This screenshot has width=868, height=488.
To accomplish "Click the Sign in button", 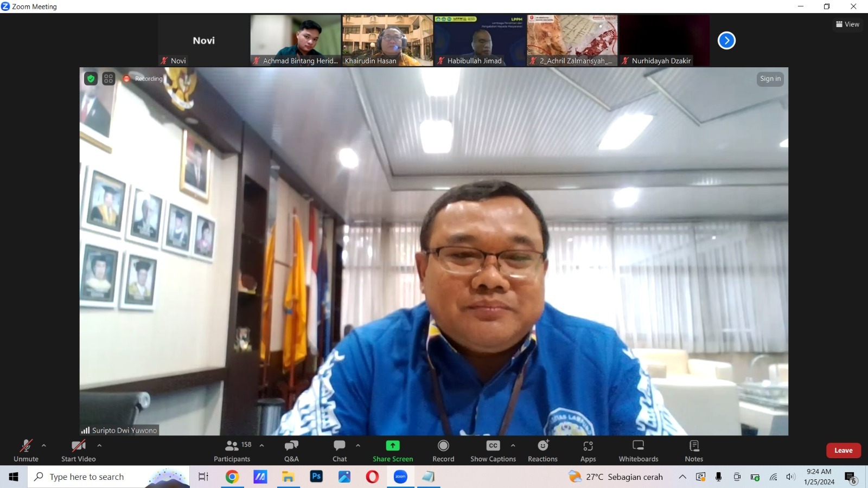I will coord(770,79).
